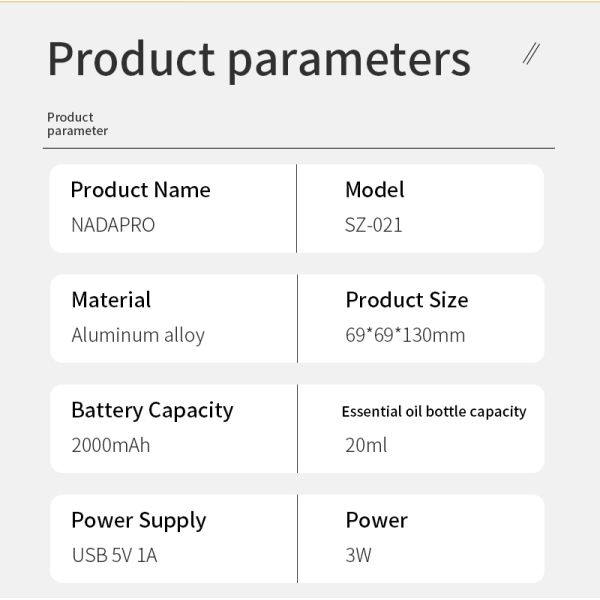
Task: Click the "Model" label
Action: (x=375, y=190)
